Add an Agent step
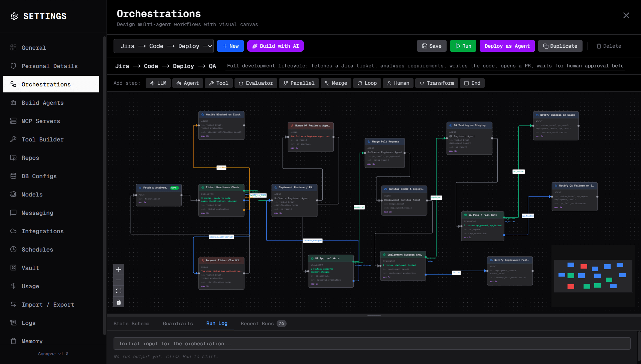641x364 pixels. point(188,83)
